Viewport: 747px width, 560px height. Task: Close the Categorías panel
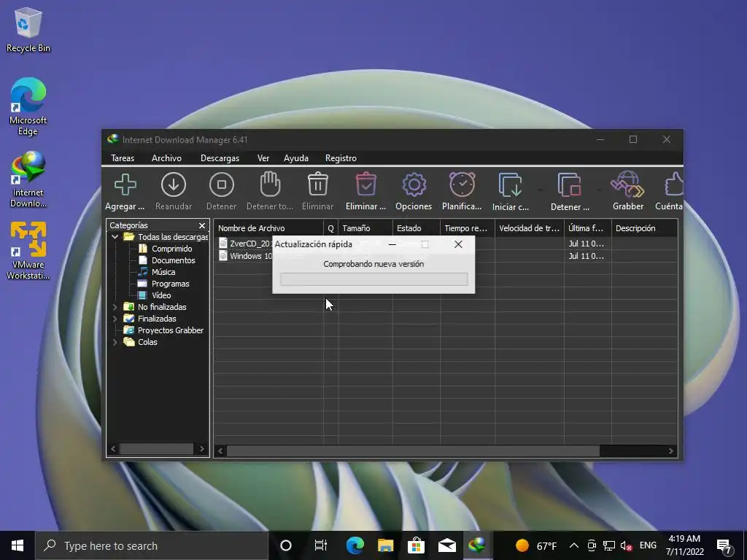point(202,225)
